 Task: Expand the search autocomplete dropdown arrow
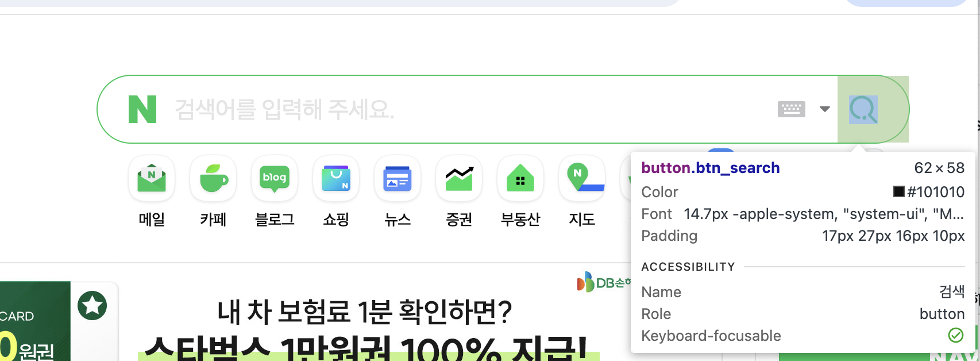[x=825, y=109]
